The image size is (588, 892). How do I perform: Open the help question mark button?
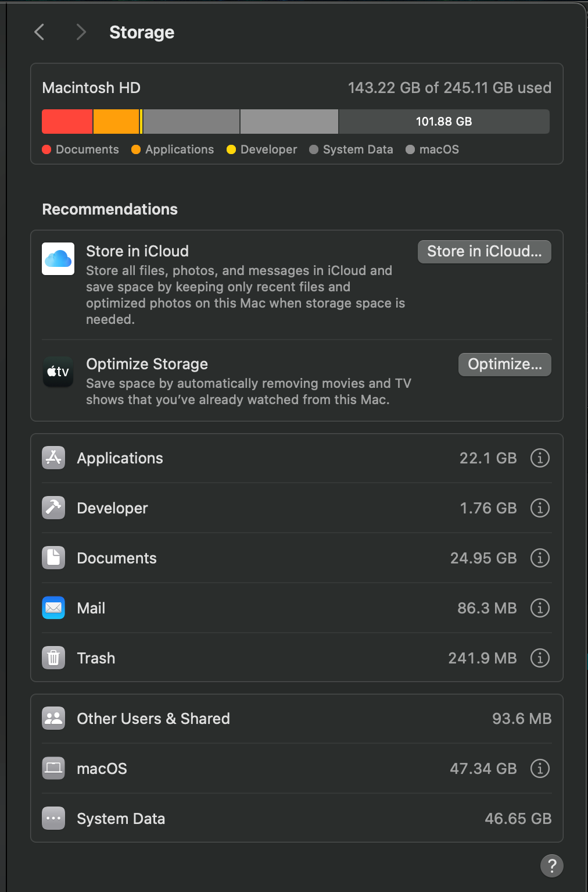pos(552,865)
